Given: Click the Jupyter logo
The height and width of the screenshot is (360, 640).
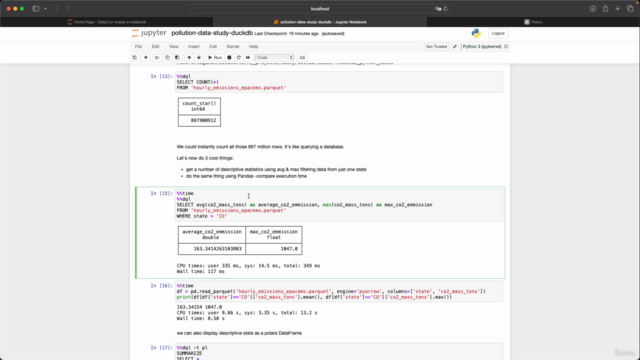Looking at the screenshot, I should click(149, 33).
